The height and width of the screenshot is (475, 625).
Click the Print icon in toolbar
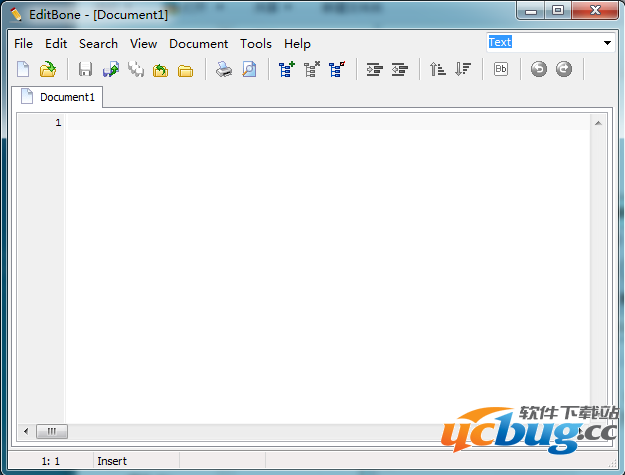(x=224, y=70)
